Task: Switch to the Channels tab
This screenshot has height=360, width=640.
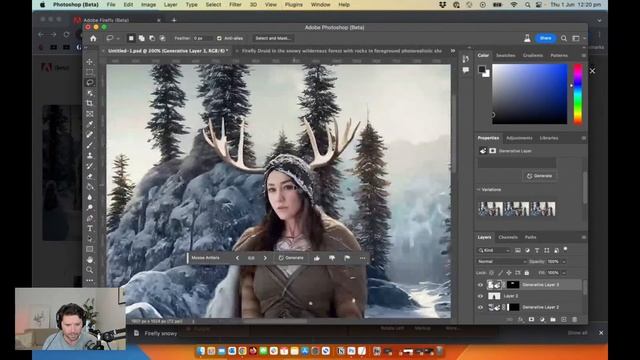Action: pos(508,237)
